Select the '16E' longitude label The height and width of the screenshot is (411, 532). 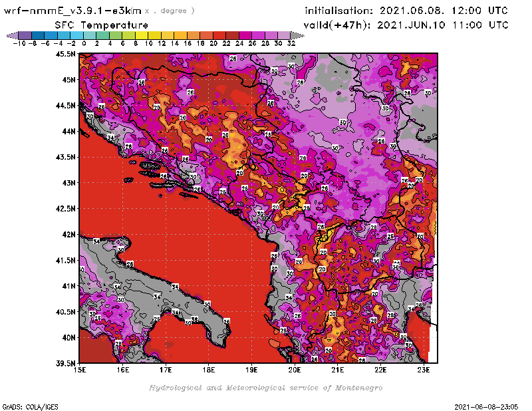click(x=123, y=370)
